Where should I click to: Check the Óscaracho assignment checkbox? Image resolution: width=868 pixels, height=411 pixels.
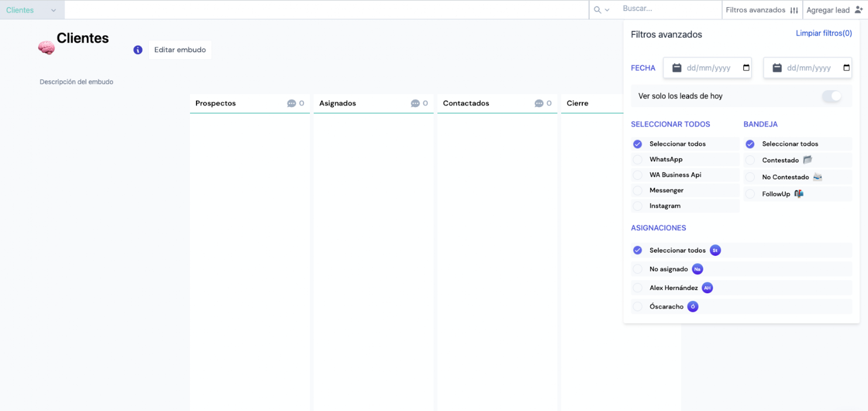637,306
